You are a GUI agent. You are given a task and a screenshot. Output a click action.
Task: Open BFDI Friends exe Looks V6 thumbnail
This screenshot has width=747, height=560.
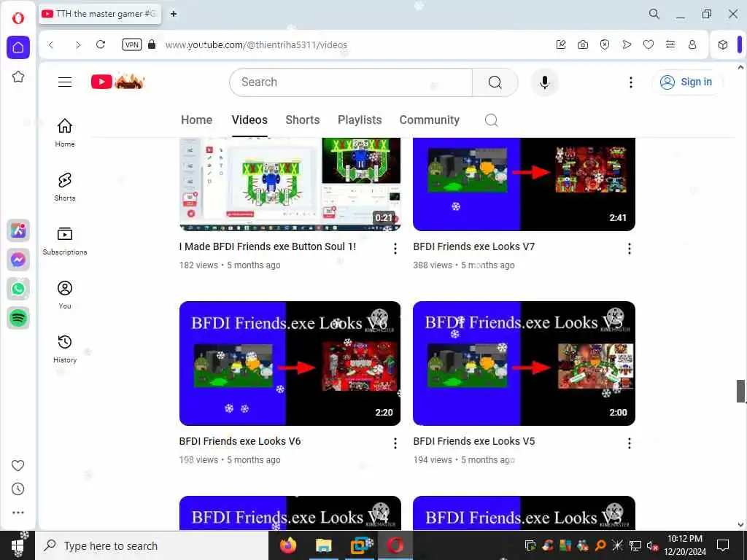tap(290, 363)
